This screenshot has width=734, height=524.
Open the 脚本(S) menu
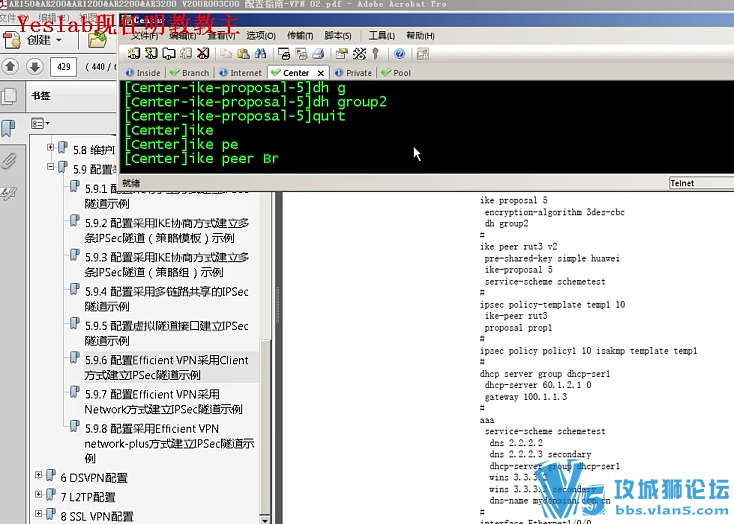(338, 36)
